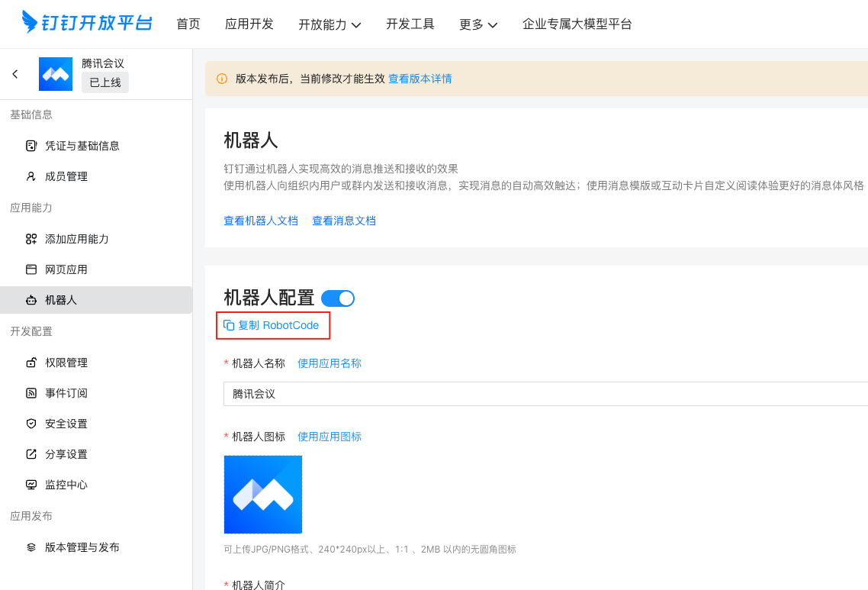Click the 应用能力 section label
This screenshot has height=590, width=868.
pos(31,208)
